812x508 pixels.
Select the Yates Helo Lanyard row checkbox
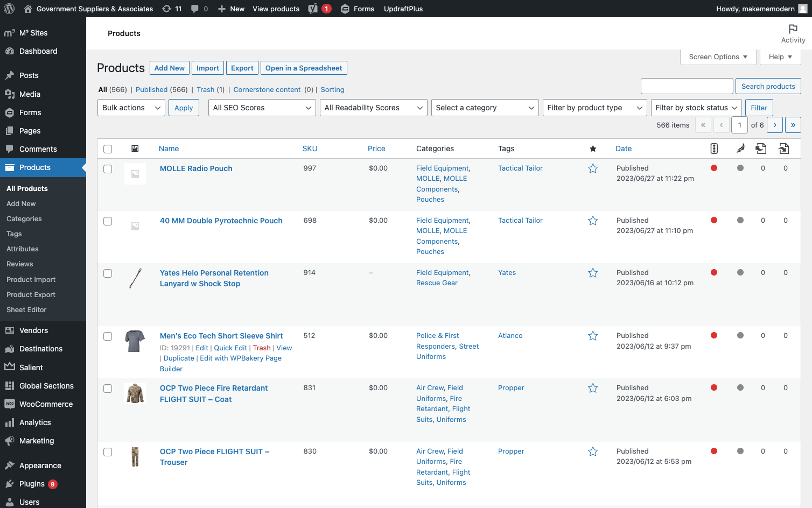coord(108,273)
